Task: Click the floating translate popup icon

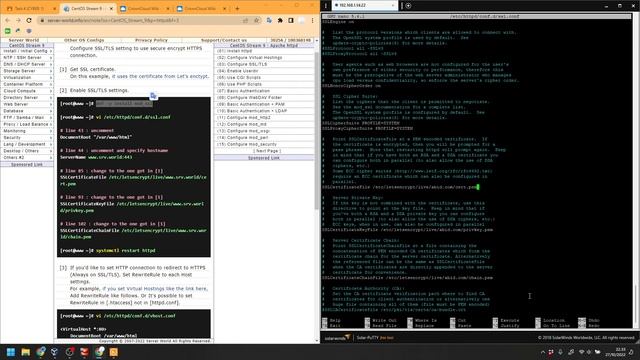Action: pos(153,96)
